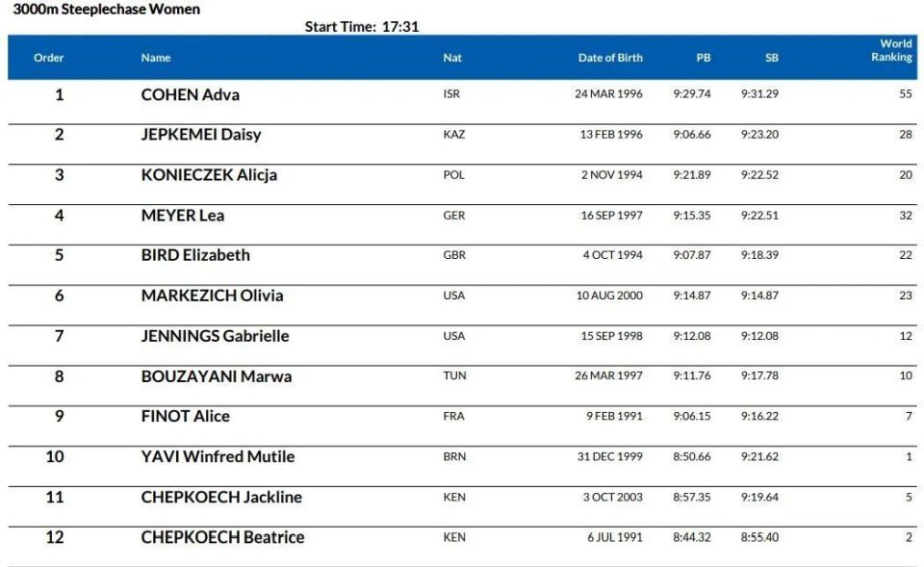
Task: Click the Name column header
Action: 156,58
